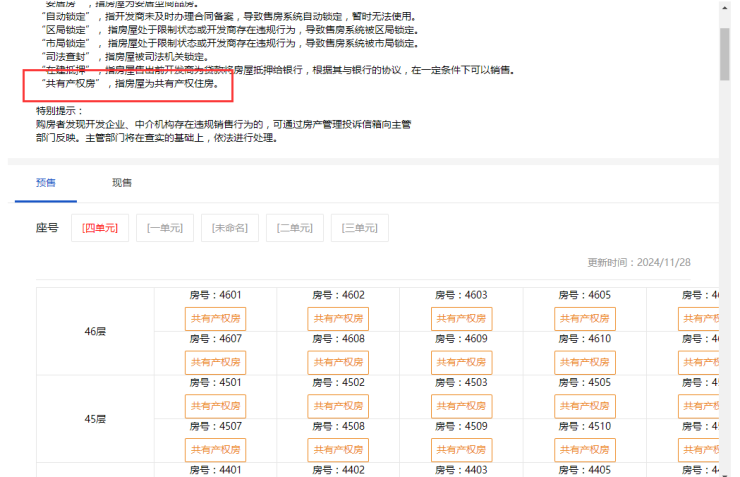Click the scrollbar down arrow
Image resolution: width=740 pixels, height=477 pixels.
click(725, 471)
